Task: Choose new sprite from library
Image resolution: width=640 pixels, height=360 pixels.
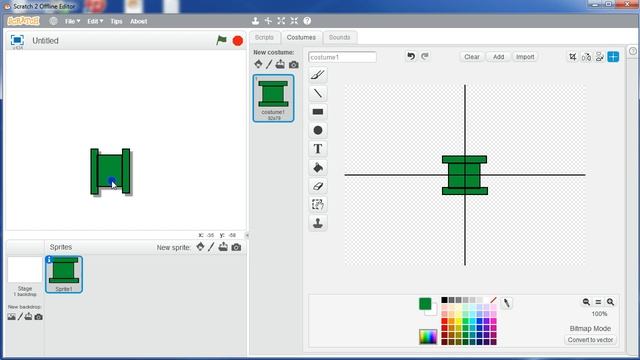Action: pyautogui.click(x=200, y=247)
